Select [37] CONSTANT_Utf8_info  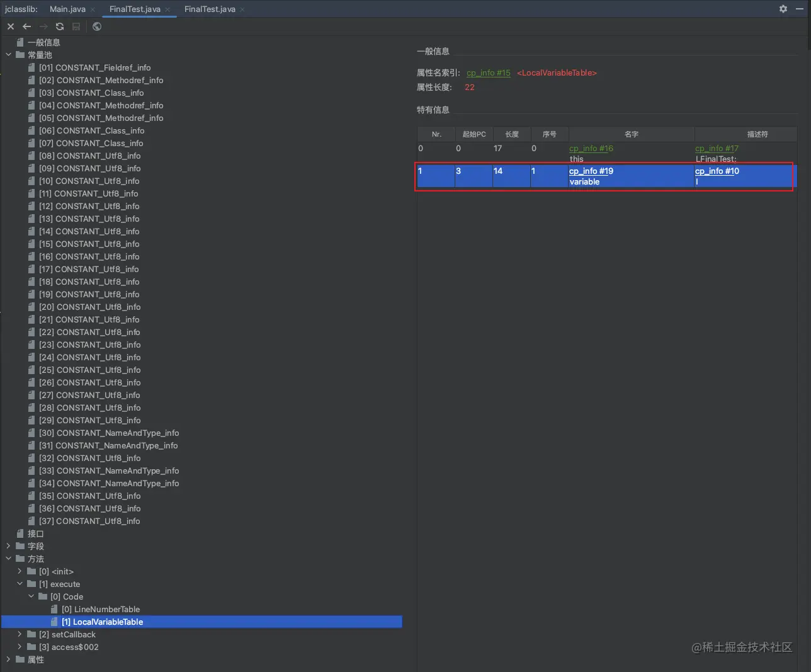tap(89, 521)
